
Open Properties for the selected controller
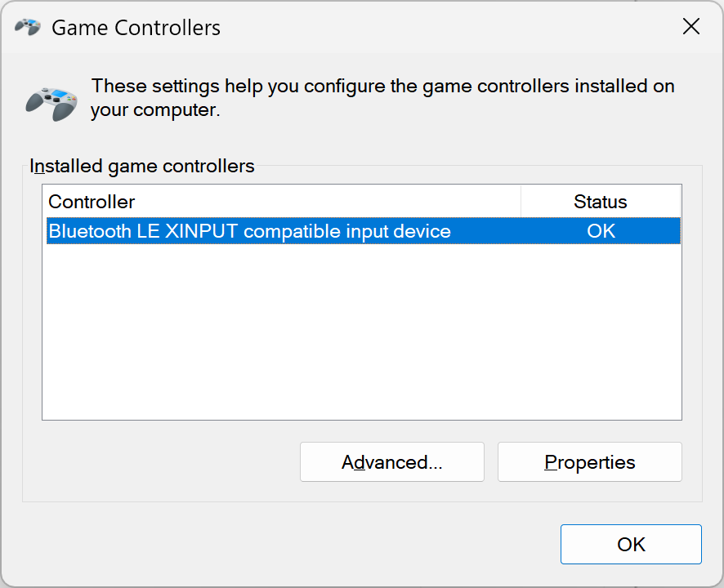[x=590, y=462]
